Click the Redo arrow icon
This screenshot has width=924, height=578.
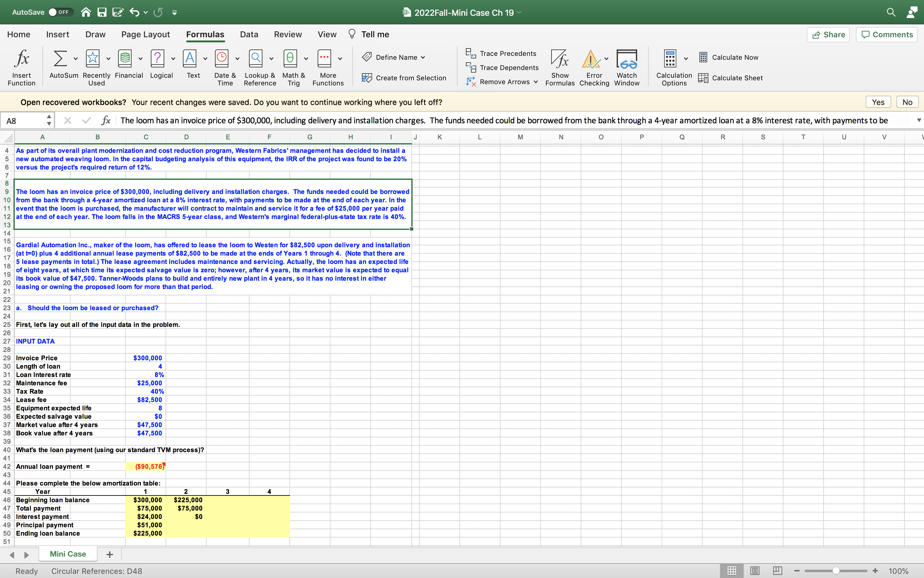click(x=158, y=12)
